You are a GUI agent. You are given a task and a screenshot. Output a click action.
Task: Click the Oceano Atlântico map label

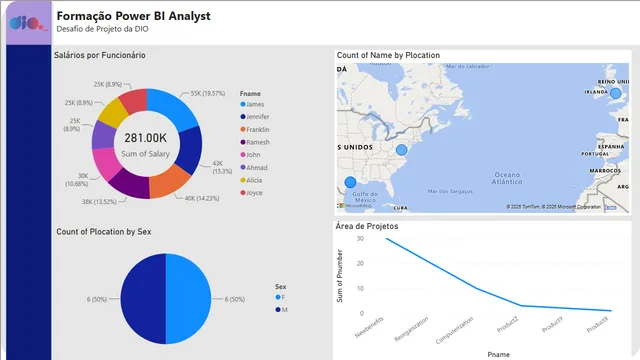tap(507, 178)
